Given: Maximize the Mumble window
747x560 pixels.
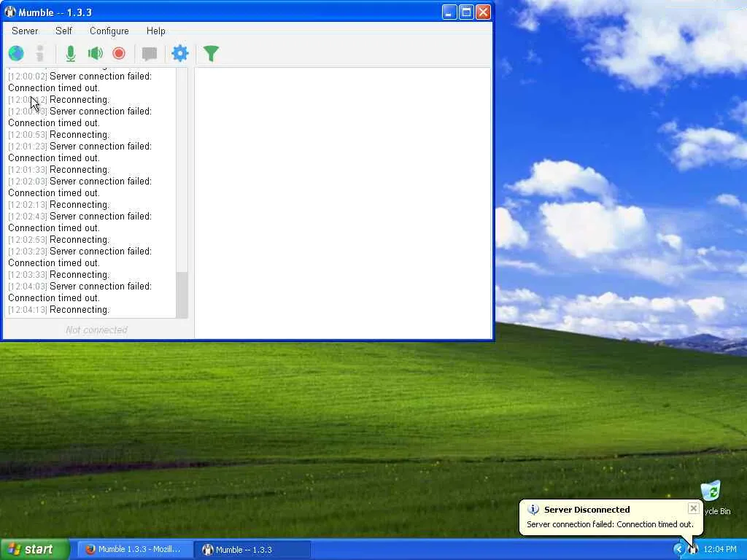Looking at the screenshot, I should click(x=466, y=12).
